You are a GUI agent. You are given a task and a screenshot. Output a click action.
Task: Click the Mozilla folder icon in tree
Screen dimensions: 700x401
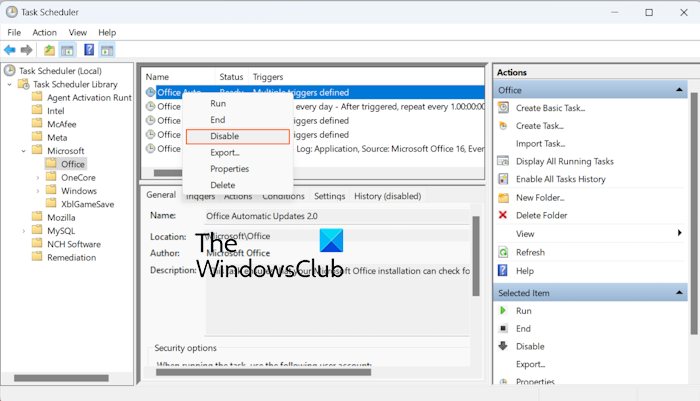pyautogui.click(x=38, y=217)
